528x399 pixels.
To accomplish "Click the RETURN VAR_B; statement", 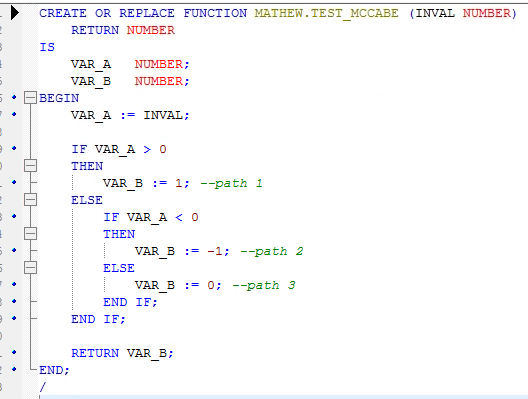I will pyautogui.click(x=122, y=353).
